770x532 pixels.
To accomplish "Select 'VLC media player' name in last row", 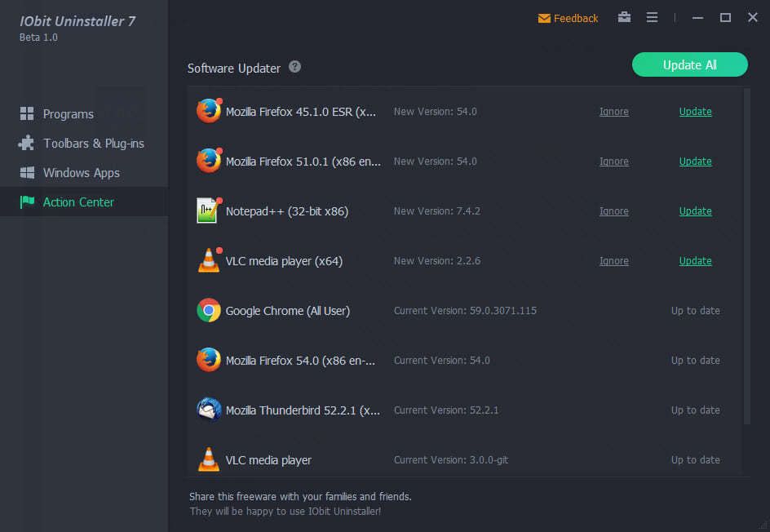I will (268, 460).
